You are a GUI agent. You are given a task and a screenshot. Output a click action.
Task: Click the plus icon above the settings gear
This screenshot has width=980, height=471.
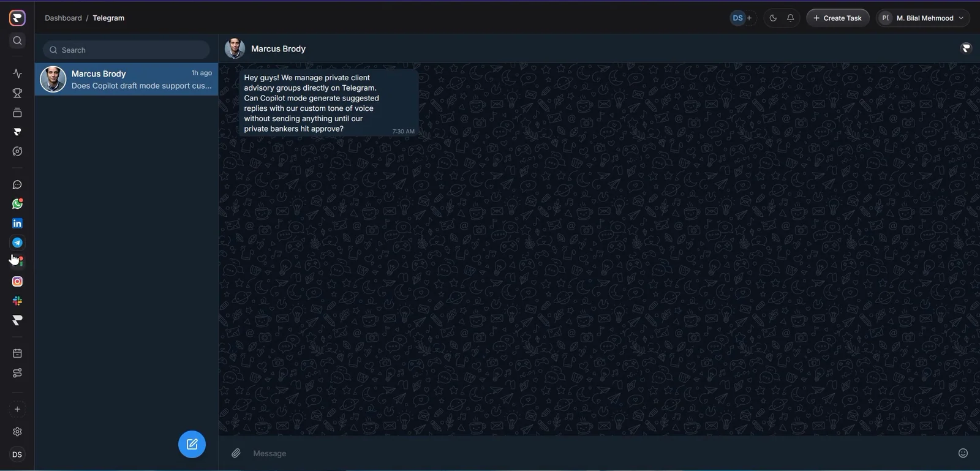(x=17, y=409)
